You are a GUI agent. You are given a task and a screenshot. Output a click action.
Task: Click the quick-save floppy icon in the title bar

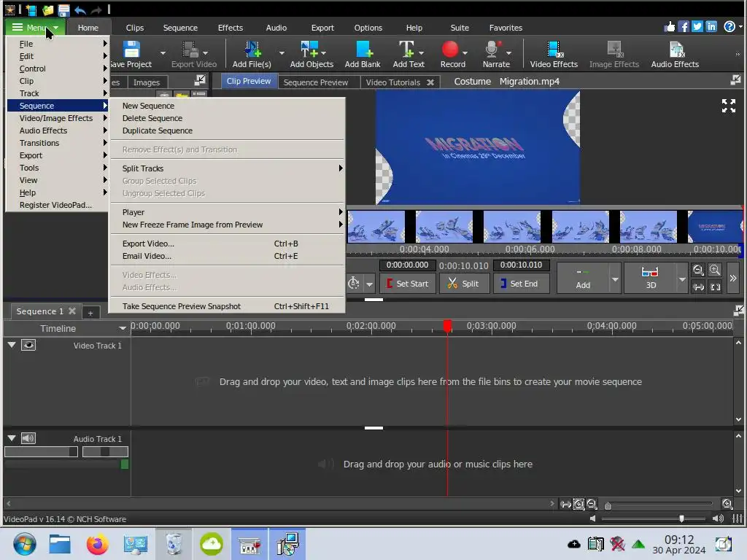(x=64, y=9)
